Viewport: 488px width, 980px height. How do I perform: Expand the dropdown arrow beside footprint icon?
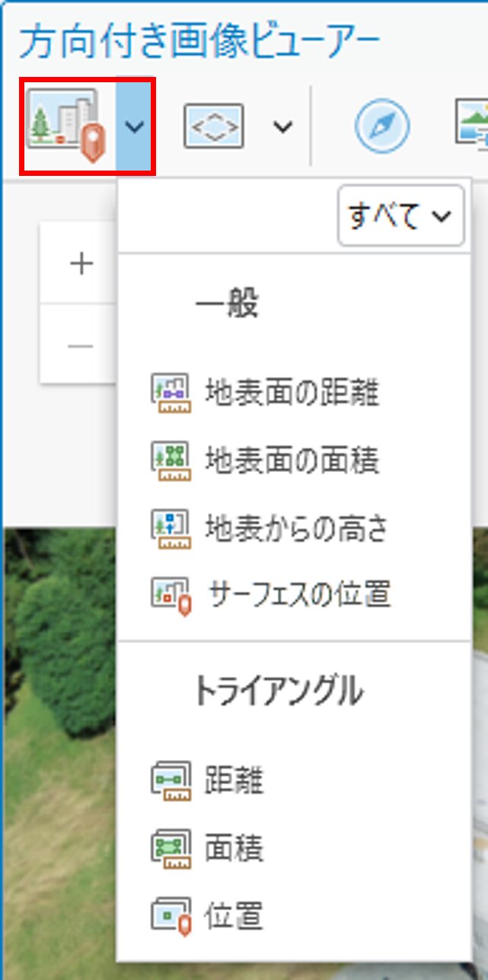[x=282, y=126]
